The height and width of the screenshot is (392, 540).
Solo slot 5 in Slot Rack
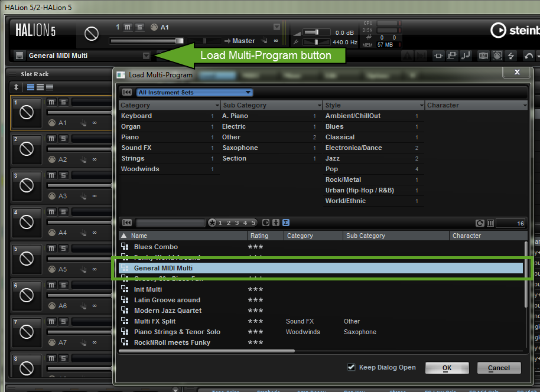coord(63,248)
